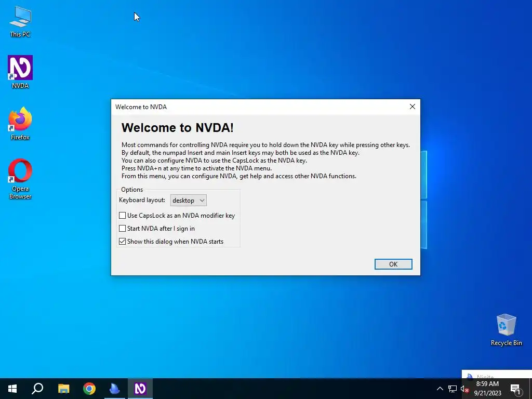Switch to the Ninite taskbar app
Image resolution: width=532 pixels, height=399 pixels.
point(115,389)
